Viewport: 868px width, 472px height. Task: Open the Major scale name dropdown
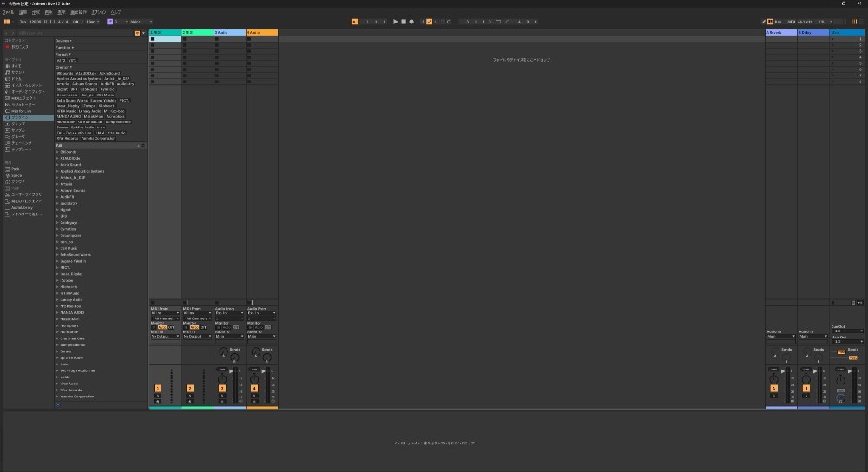[141, 22]
